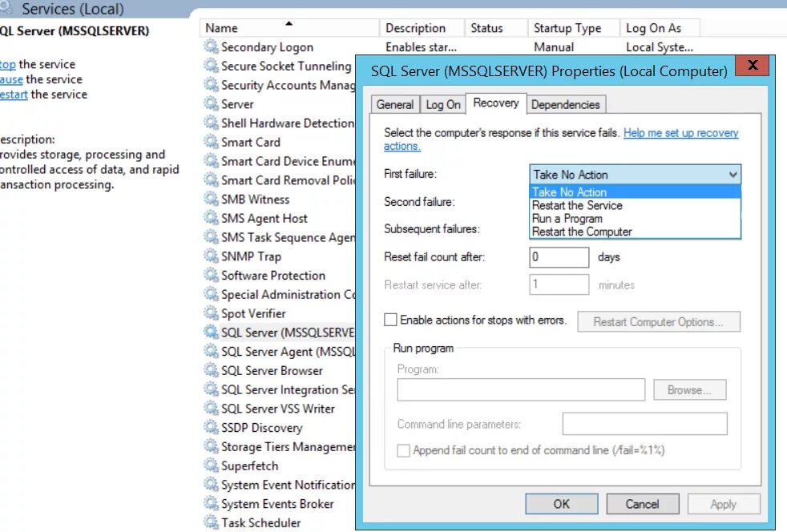Click the gear icon beside Smart Card Device Enumeration
787x532 pixels.
tap(211, 161)
